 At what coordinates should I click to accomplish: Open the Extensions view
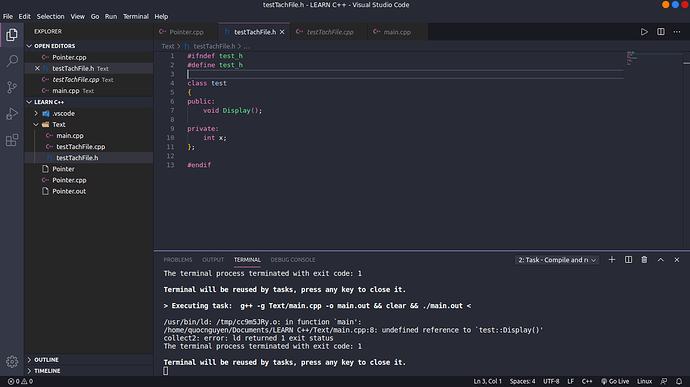(12, 140)
